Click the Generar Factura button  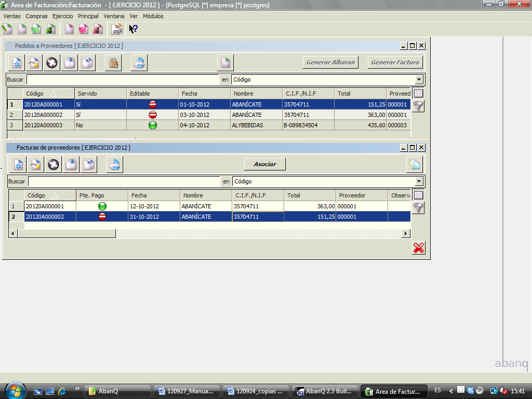pos(395,62)
